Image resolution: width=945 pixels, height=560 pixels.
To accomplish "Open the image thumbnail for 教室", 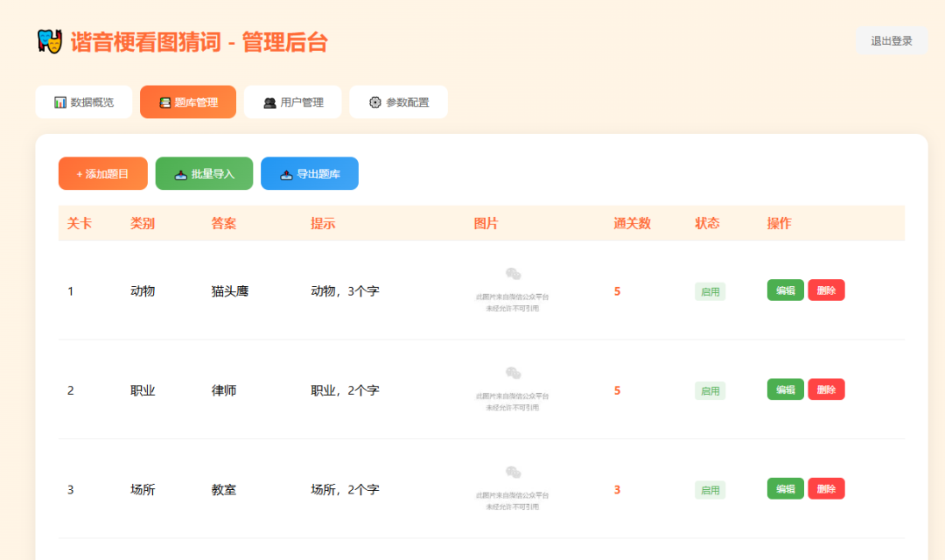I will (x=512, y=489).
